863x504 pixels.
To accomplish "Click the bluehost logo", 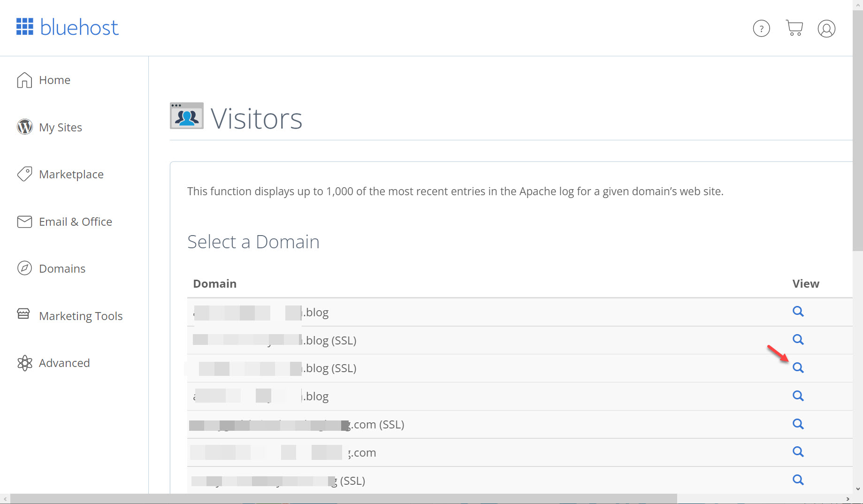I will pos(67,27).
